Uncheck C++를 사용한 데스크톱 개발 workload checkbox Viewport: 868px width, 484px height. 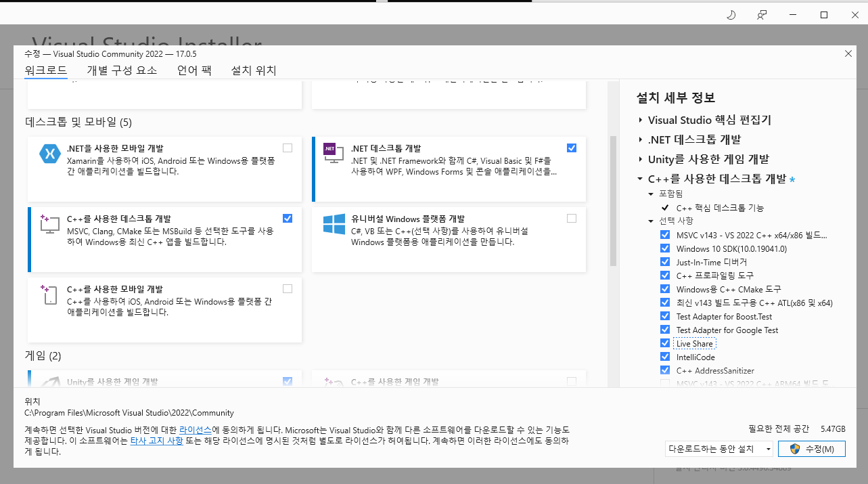coord(288,218)
